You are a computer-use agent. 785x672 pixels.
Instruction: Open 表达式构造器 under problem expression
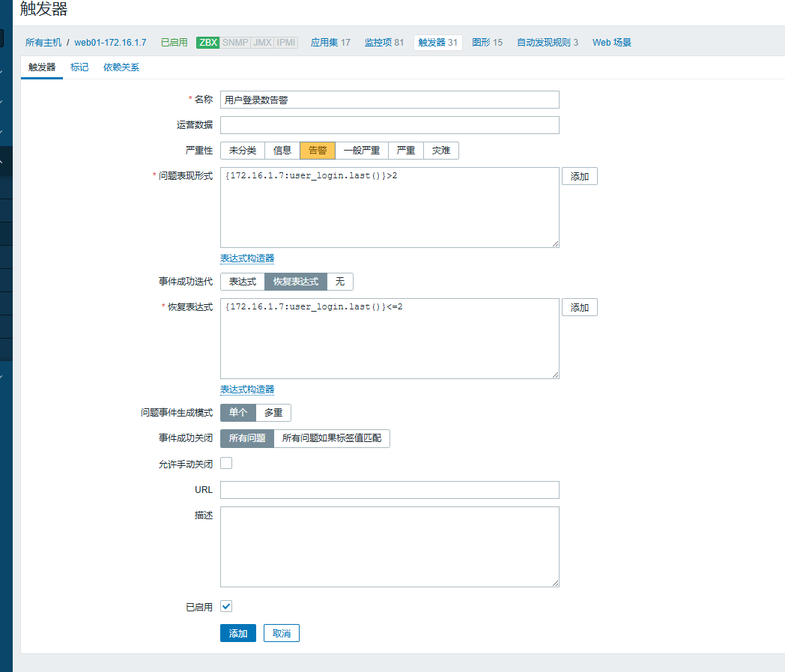pos(247,258)
